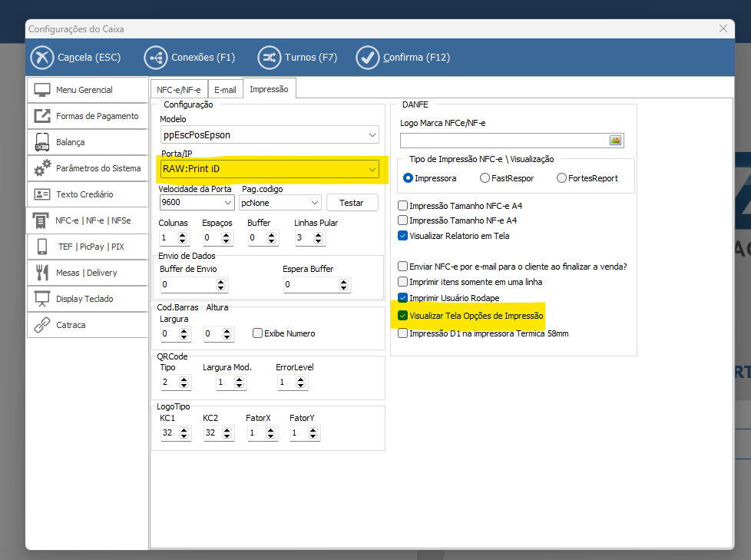Check Enviar NFC-e por e-mail option
The width and height of the screenshot is (751, 560).
pyautogui.click(x=403, y=267)
